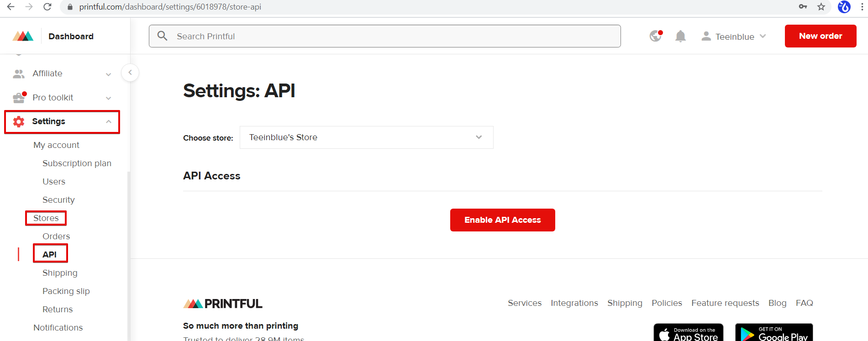Open the FAQ footer link
Image resolution: width=868 pixels, height=341 pixels.
[x=805, y=303]
